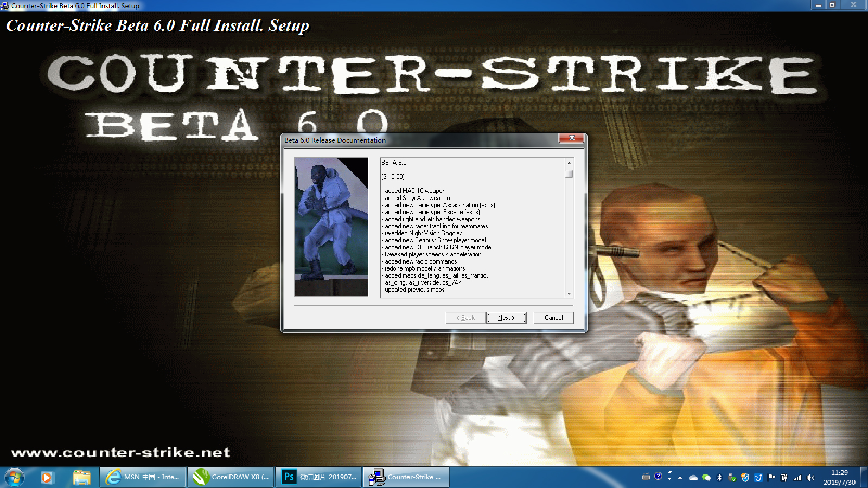The image size is (868, 488).
Task: Click the Bluetooth tray icon
Action: pos(719,478)
